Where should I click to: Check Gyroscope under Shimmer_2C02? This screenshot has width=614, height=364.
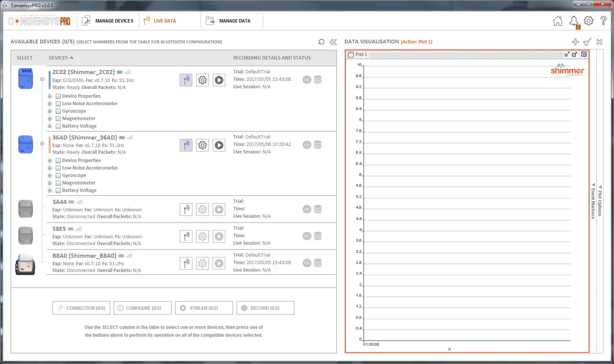(x=58, y=111)
